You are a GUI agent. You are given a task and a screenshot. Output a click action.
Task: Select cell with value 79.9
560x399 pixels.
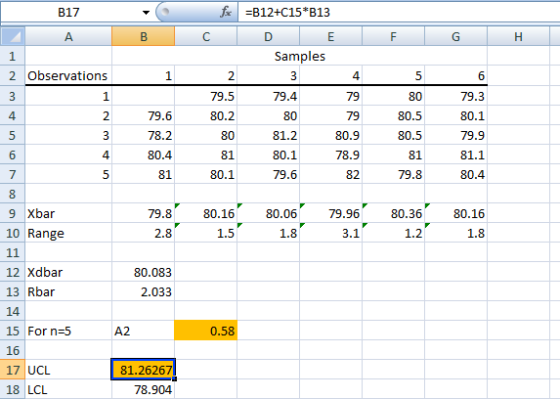click(x=456, y=135)
